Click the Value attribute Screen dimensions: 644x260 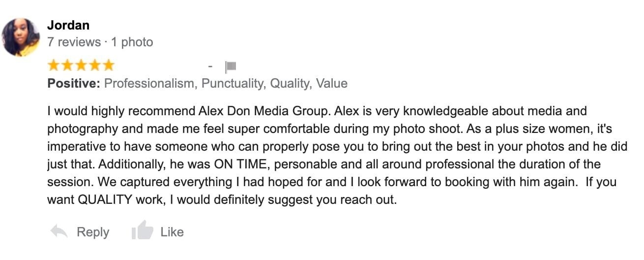pyautogui.click(x=332, y=84)
